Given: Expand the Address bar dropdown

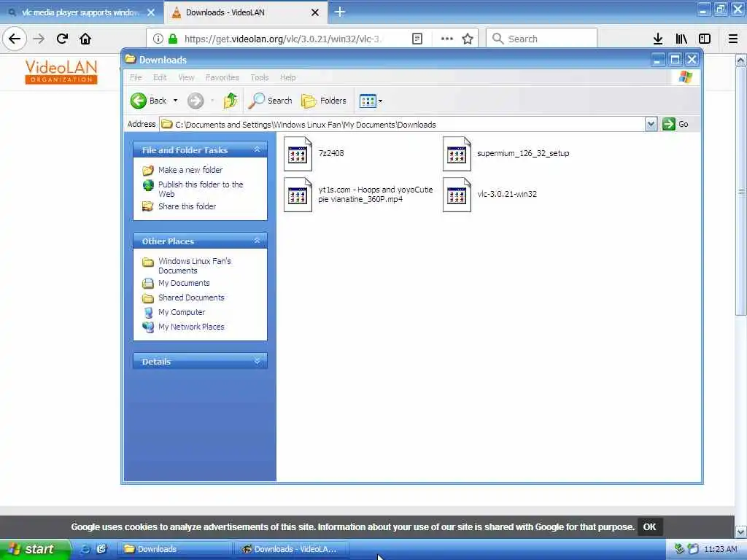Looking at the screenshot, I should [x=651, y=124].
